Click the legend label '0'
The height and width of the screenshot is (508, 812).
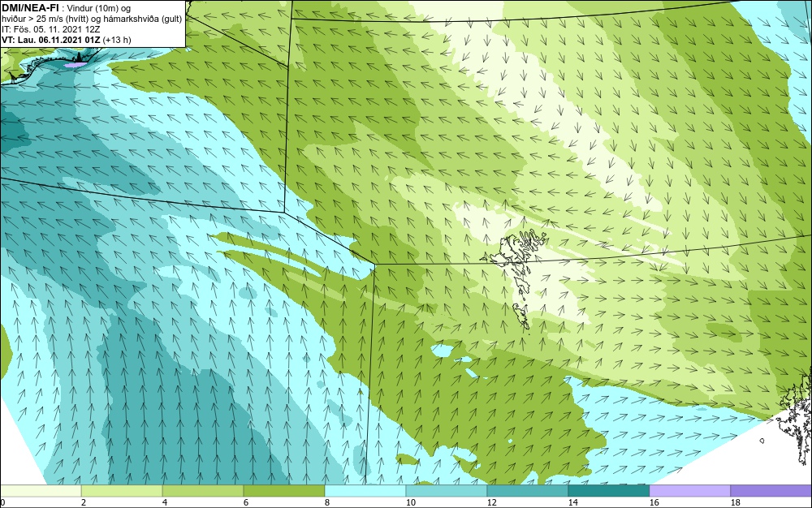(x=2, y=502)
